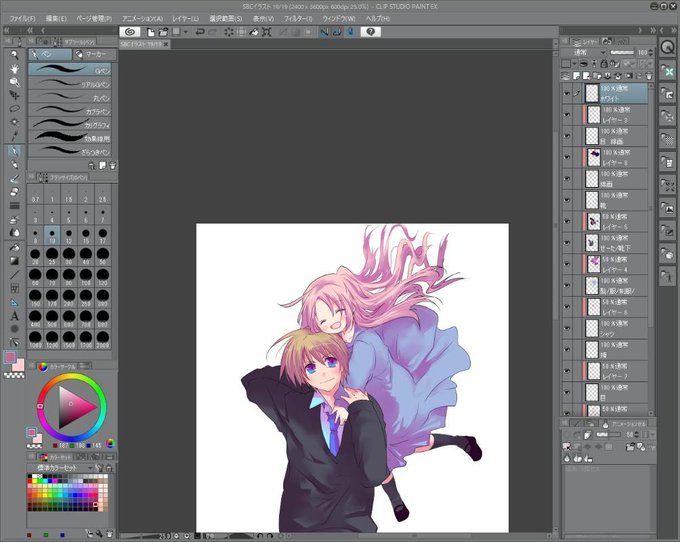Toggle visibility of レイヤー 7 layer
The image size is (680, 542).
[x=567, y=371]
